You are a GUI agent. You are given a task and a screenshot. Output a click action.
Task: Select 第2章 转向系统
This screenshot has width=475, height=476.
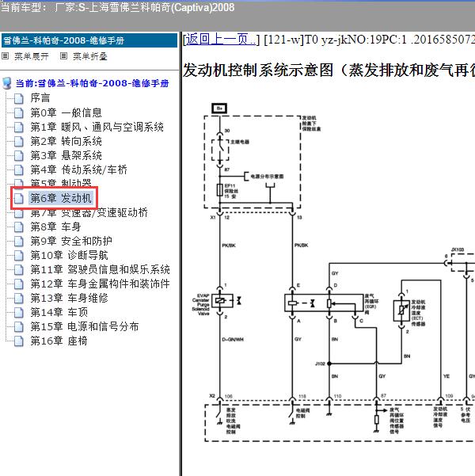coord(66,141)
